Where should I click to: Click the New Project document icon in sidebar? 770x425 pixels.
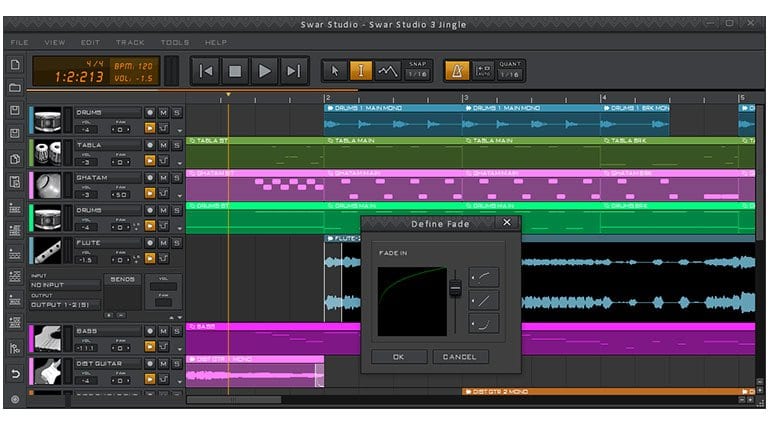click(15, 65)
